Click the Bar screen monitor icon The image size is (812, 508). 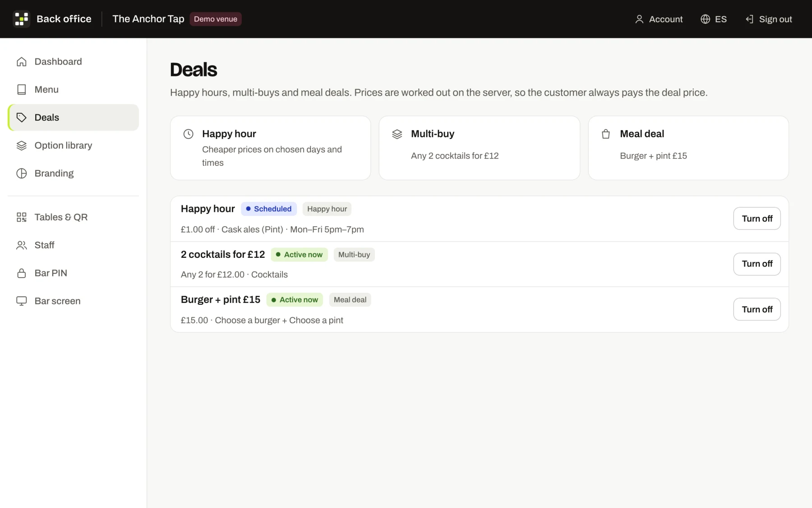tap(22, 302)
